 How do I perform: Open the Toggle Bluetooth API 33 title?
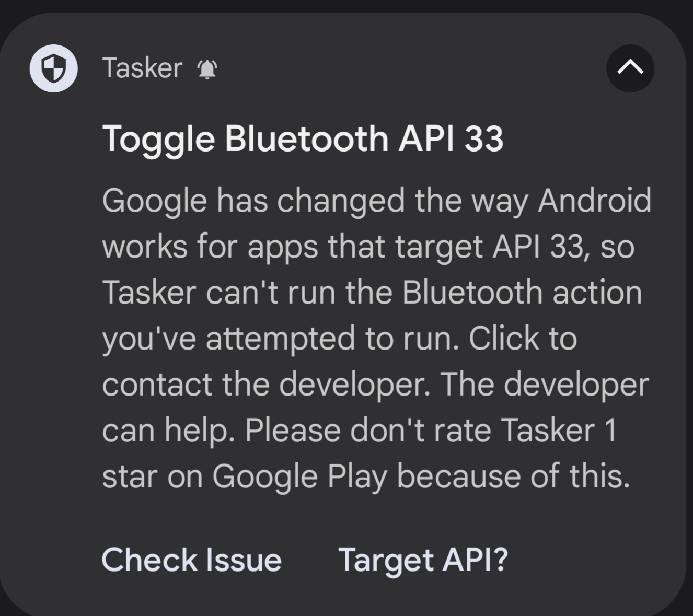point(303,138)
